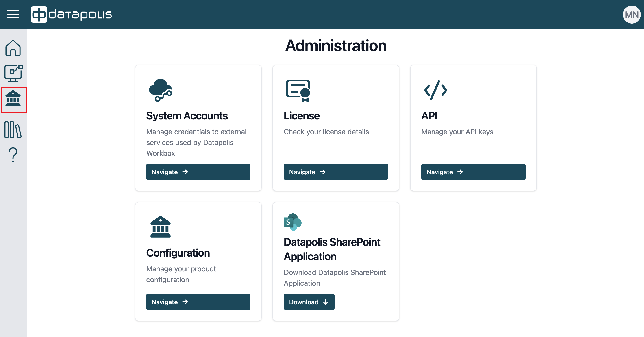Click the Datapolis logo
The image size is (644, 337).
pos(71,14)
